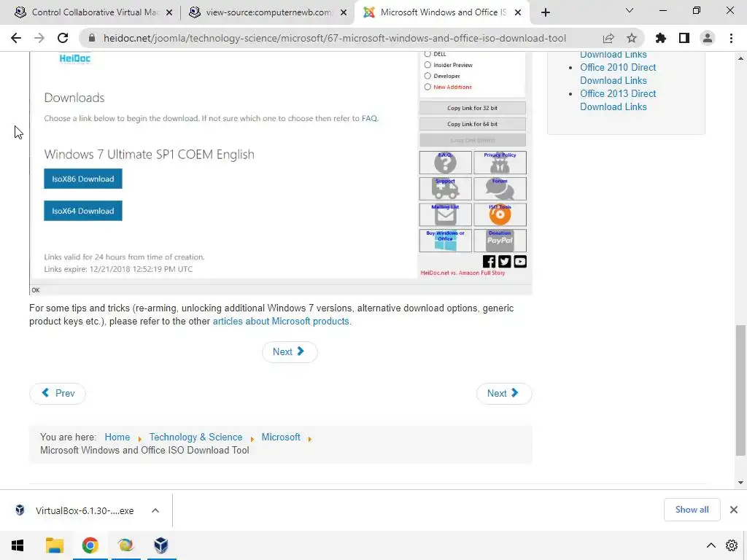Select the New Additions radio option
This screenshot has width=747, height=560.
point(427,87)
